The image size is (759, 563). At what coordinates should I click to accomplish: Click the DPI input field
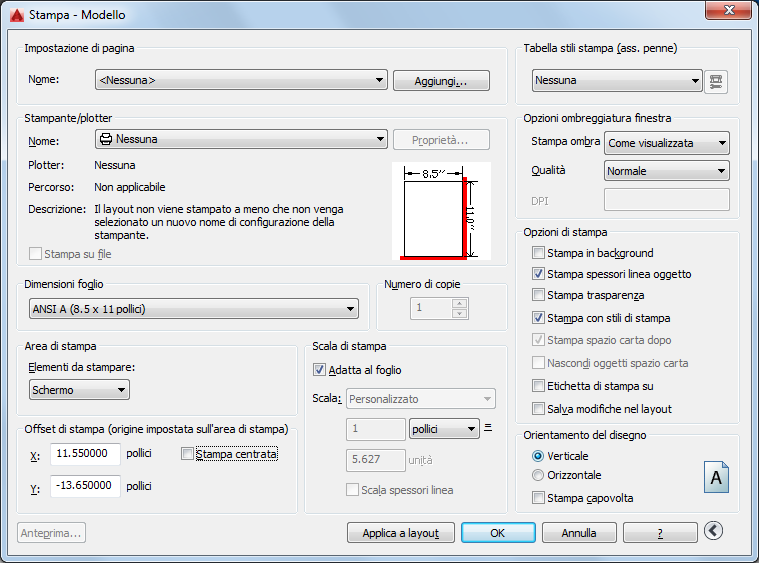pos(667,200)
